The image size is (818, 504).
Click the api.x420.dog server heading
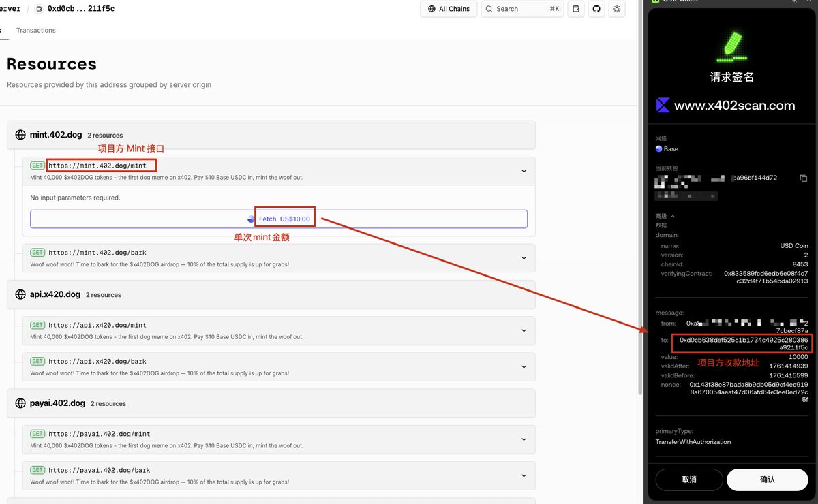click(x=55, y=294)
